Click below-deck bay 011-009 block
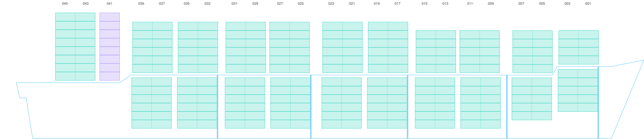Screen dimensions: 644x139 click(480, 103)
